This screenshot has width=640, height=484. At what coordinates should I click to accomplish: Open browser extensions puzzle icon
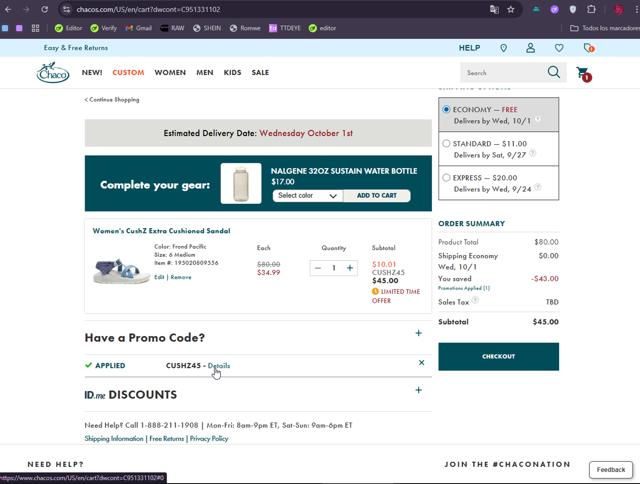[591, 9]
